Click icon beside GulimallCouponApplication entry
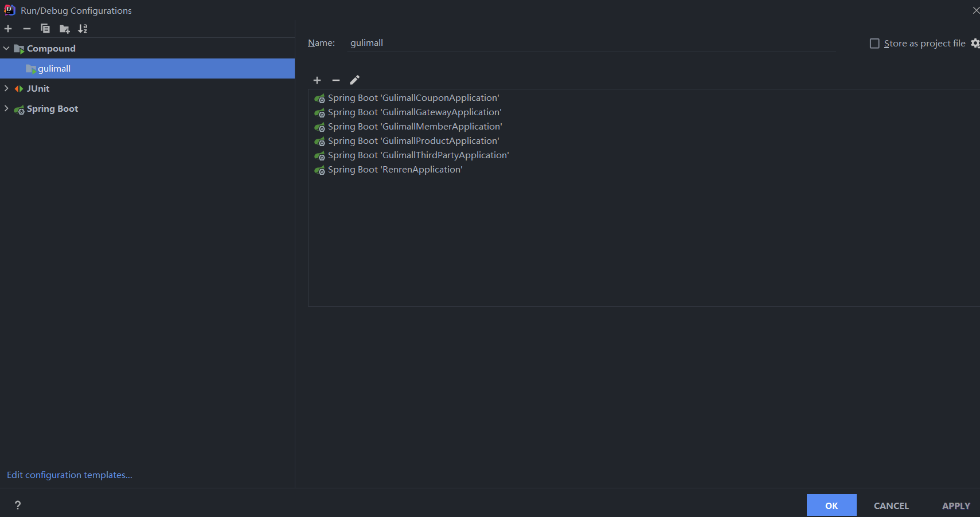Image resolution: width=980 pixels, height=517 pixels. pos(320,98)
